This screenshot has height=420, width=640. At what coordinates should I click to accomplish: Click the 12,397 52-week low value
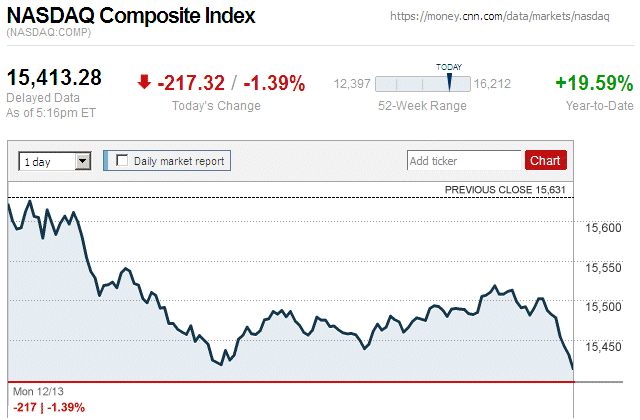point(352,84)
